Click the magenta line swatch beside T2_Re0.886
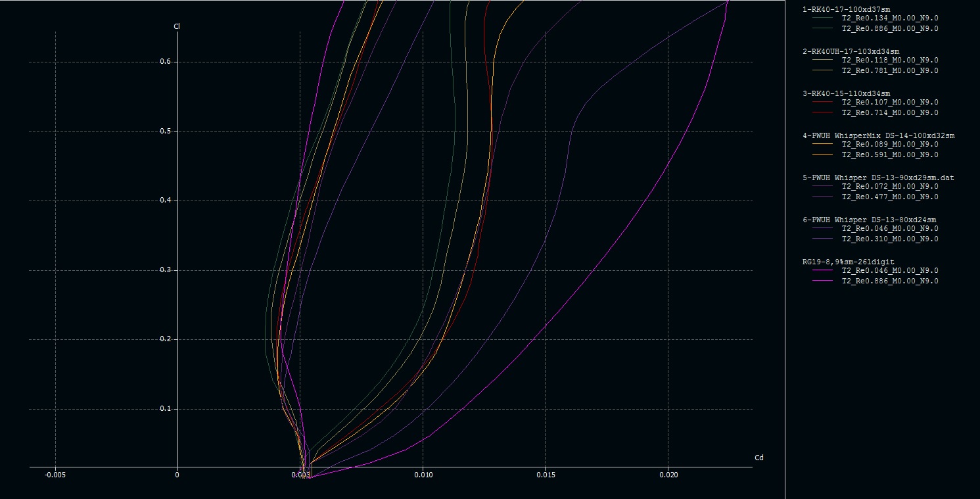This screenshot has height=499, width=980. click(x=822, y=281)
